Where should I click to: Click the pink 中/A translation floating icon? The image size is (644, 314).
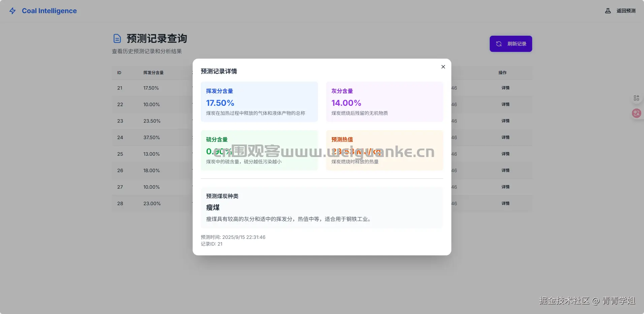[x=636, y=113]
